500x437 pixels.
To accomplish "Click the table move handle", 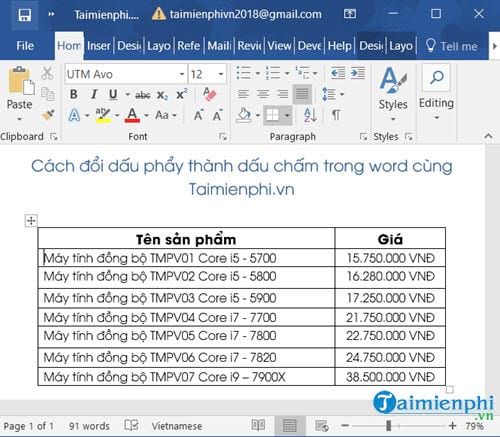I will tap(31, 221).
